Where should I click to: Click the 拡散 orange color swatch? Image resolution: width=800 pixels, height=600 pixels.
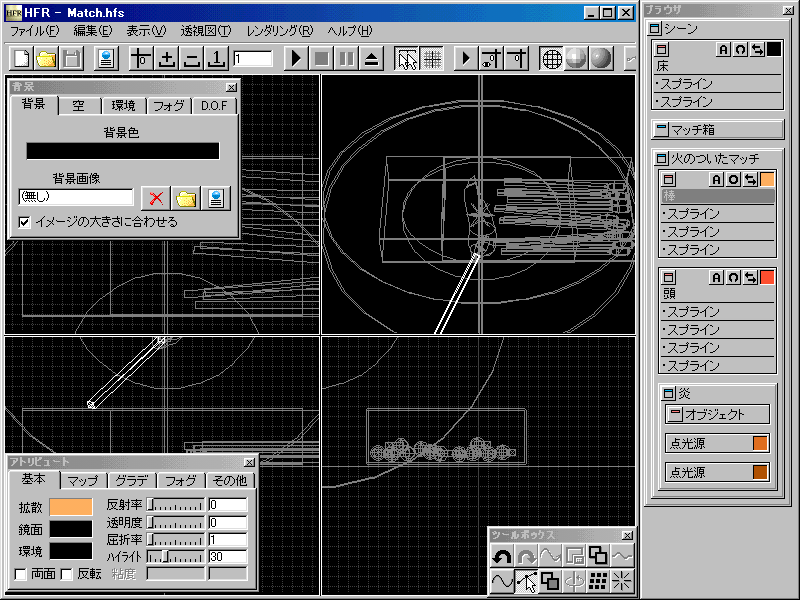[x=71, y=507]
